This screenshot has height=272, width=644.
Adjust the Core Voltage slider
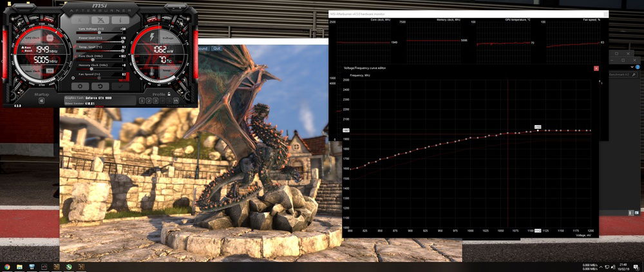click(x=100, y=32)
